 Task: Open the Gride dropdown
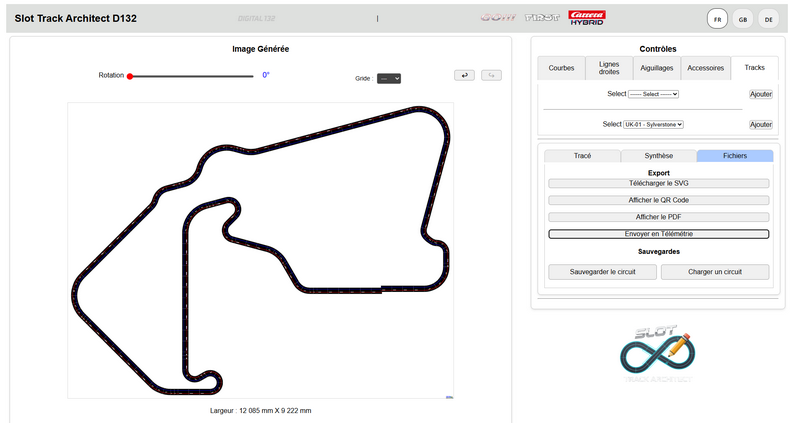point(389,79)
